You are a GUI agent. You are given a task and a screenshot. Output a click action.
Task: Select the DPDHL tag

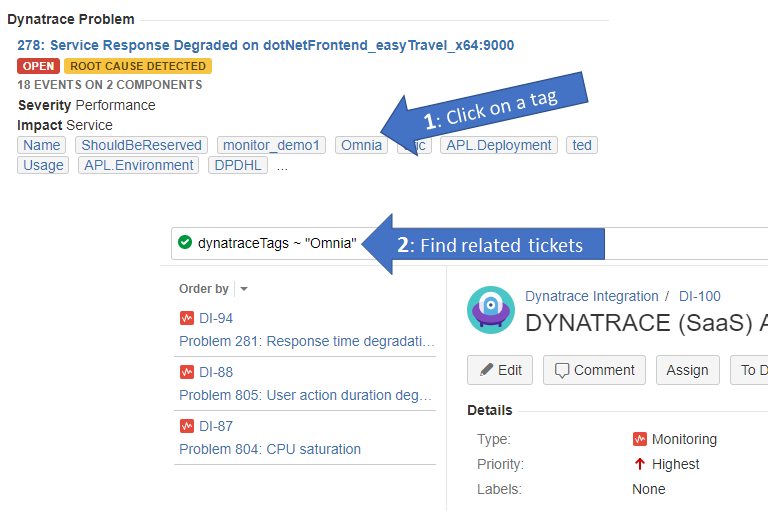tap(238, 165)
